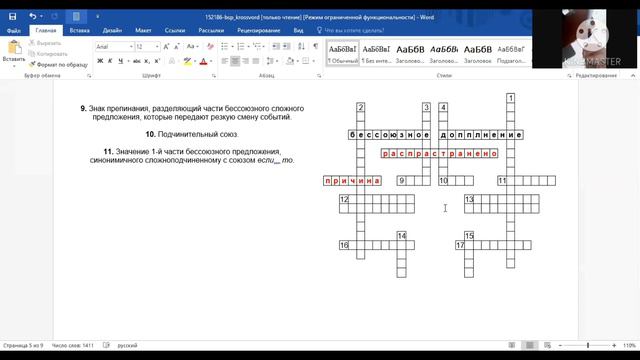The height and width of the screenshot is (360, 640).
Task: Increase font size with the larger A
Action: (167, 47)
